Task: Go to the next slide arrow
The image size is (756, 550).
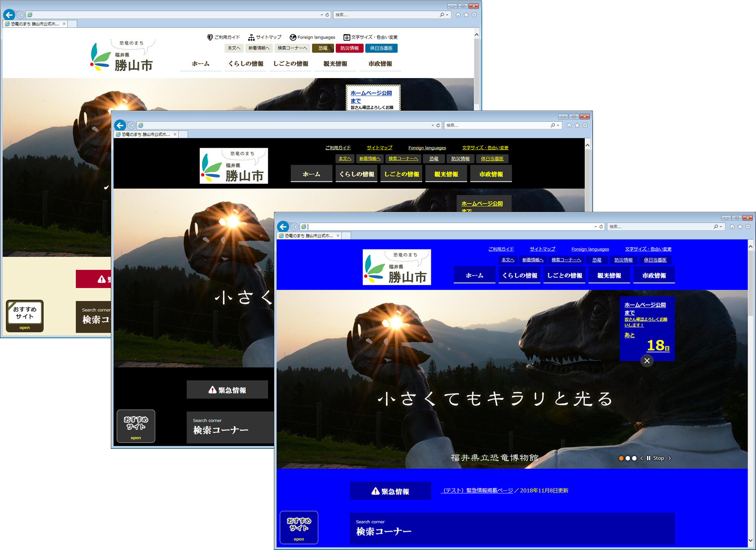Action: (x=669, y=458)
